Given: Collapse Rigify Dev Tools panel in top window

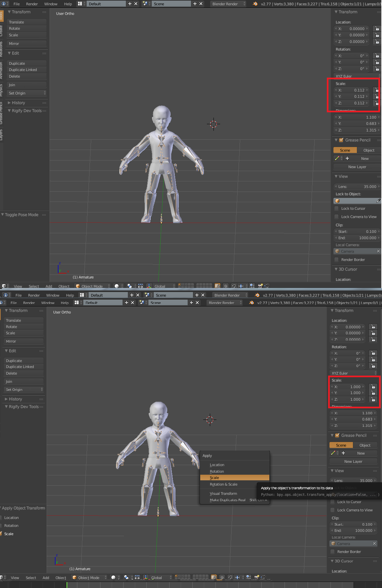Looking at the screenshot, I should (9, 111).
